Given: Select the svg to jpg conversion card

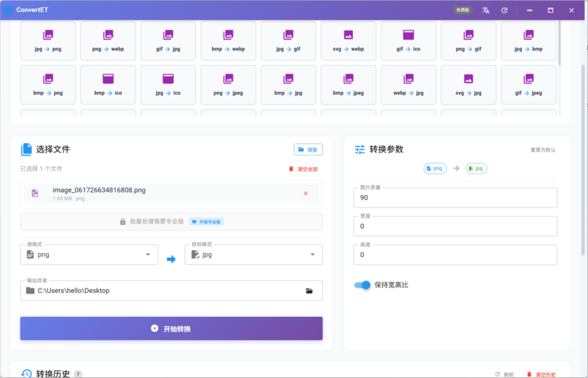Looking at the screenshot, I should point(469,85).
